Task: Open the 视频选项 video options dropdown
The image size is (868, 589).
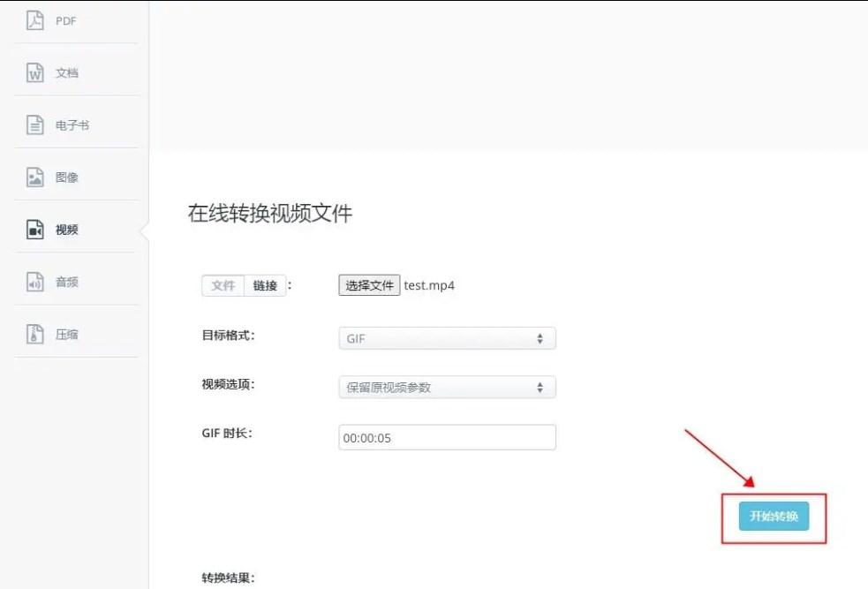Action: point(447,387)
